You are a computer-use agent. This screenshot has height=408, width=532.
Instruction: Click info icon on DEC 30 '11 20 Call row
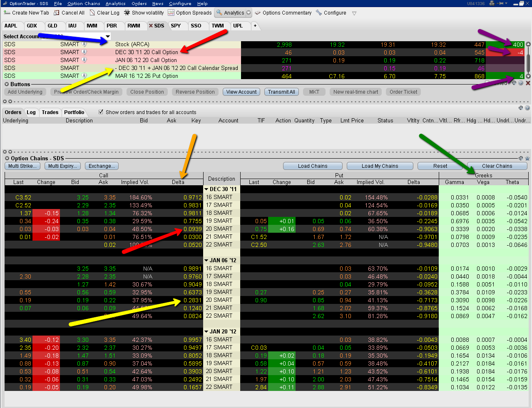84,52
